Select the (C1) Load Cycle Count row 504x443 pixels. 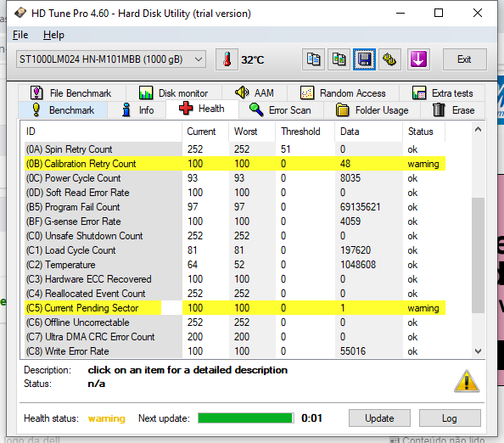click(x=235, y=250)
